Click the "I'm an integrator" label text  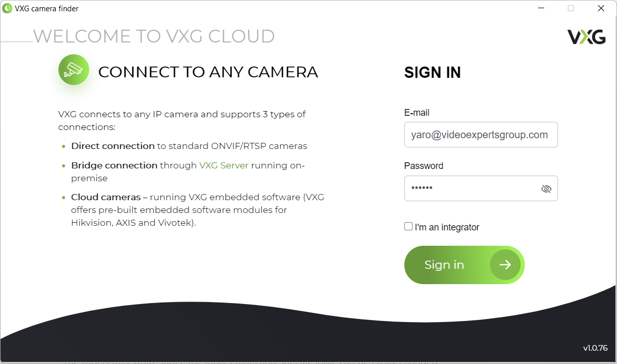[447, 227]
